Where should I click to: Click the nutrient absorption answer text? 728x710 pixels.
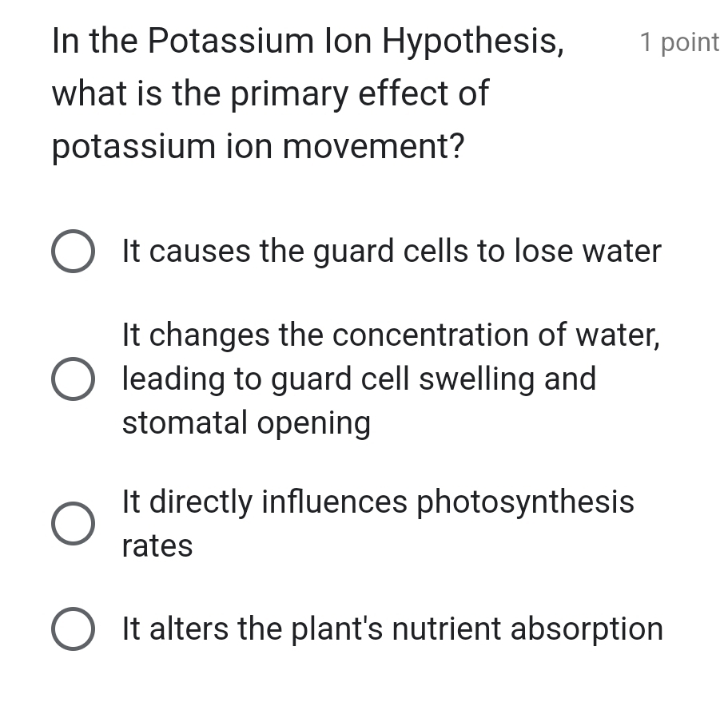[392, 629]
